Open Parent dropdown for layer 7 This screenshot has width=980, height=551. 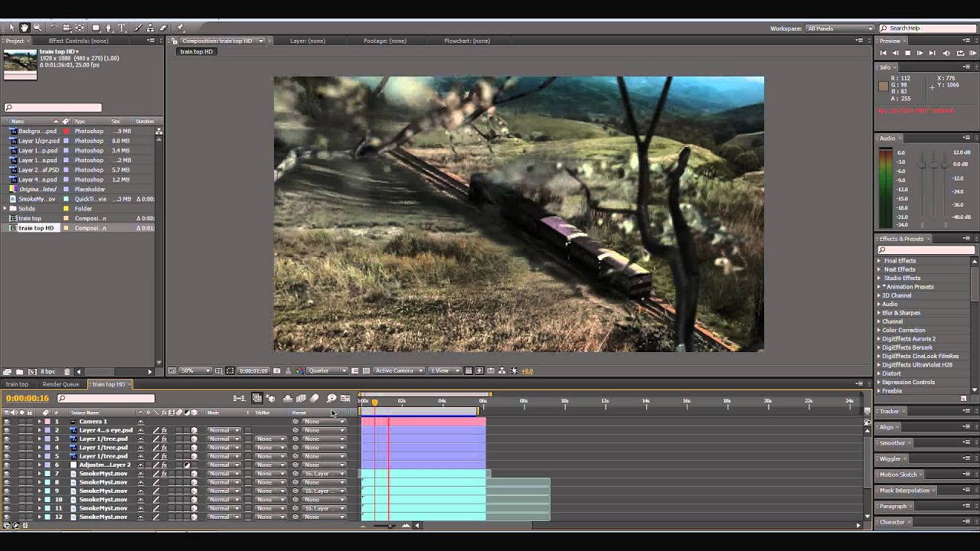(324, 474)
